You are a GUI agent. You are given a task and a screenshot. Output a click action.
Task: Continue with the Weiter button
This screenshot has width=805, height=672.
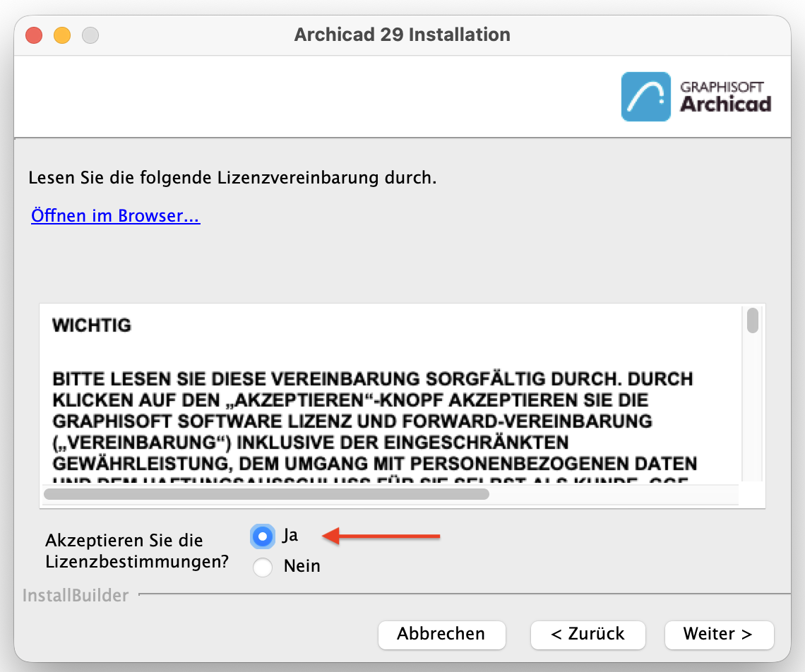coord(719,635)
